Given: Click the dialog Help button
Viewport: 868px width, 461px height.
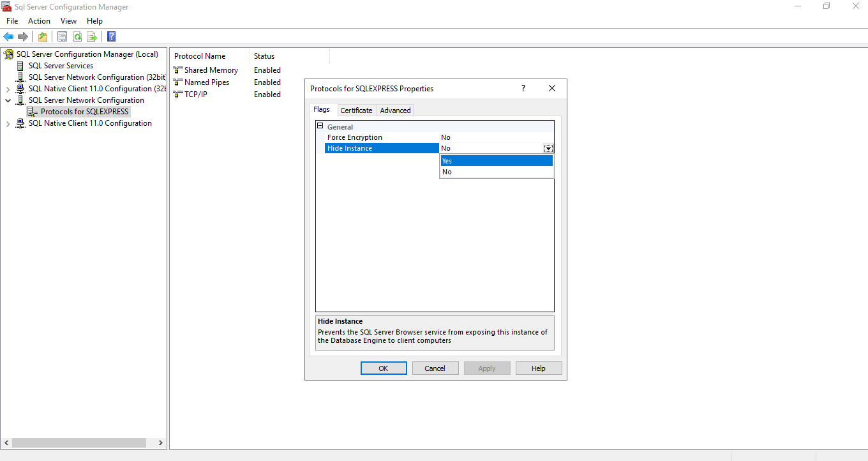Looking at the screenshot, I should (x=539, y=368).
